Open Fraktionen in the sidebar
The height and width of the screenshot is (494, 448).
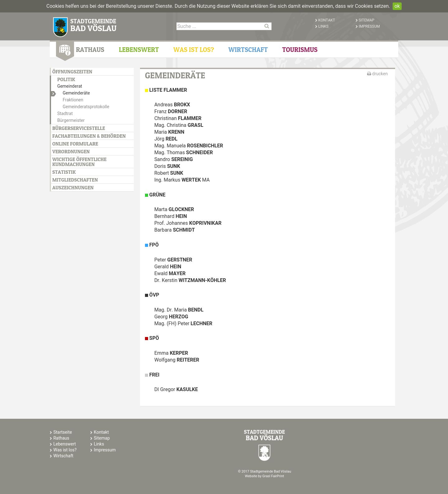73,100
